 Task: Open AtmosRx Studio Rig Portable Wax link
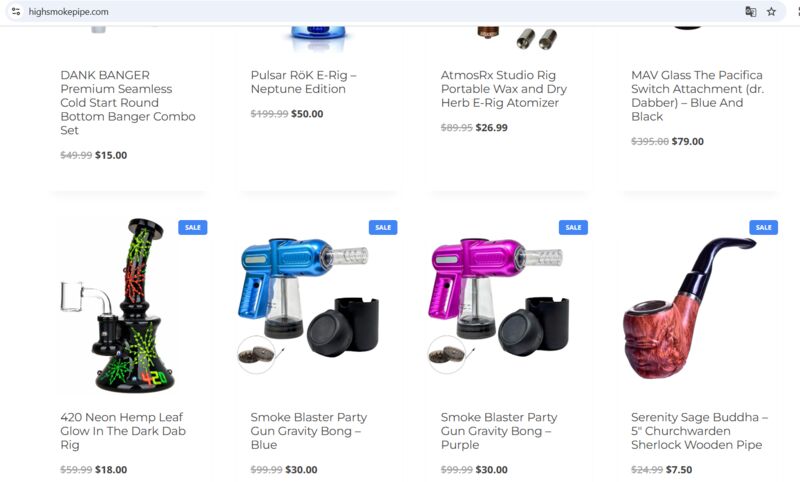coord(504,89)
